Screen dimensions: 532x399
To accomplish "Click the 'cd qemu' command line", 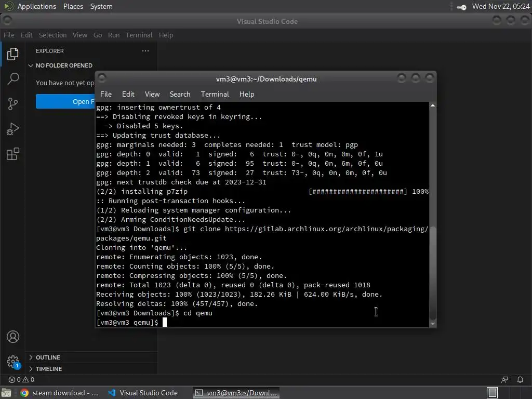I will 154,313.
